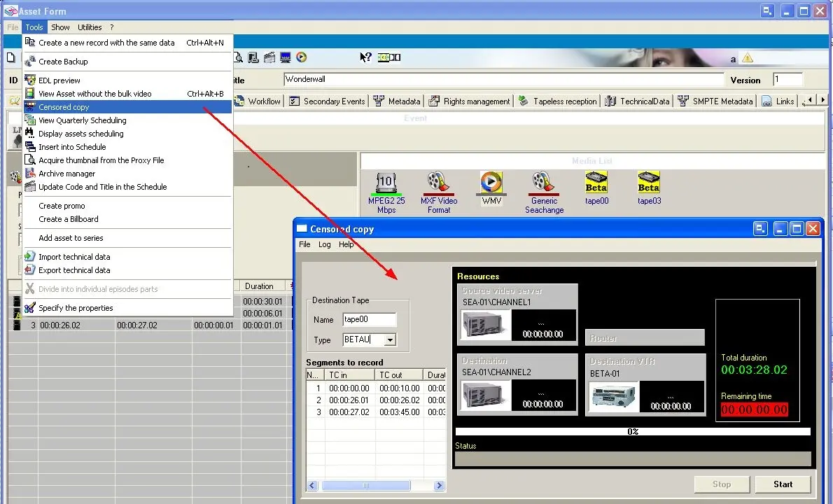Select the tape00 Beta tape icon
Image resolution: width=833 pixels, height=504 pixels.
point(596,183)
